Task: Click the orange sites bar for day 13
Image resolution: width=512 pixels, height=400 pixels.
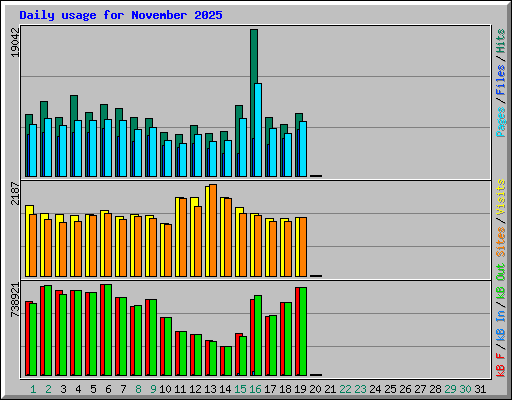Action: pos(213,230)
